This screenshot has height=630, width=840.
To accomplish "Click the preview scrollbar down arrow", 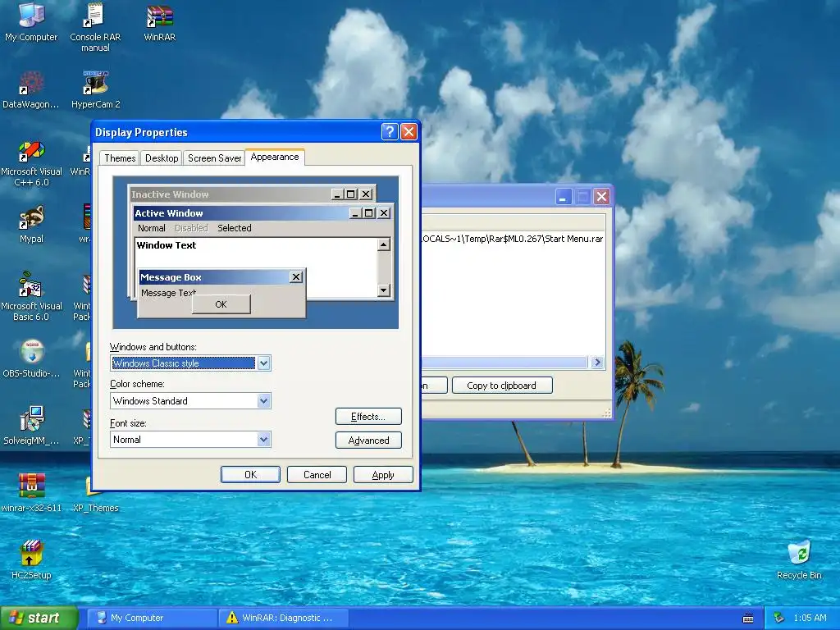I will click(384, 290).
